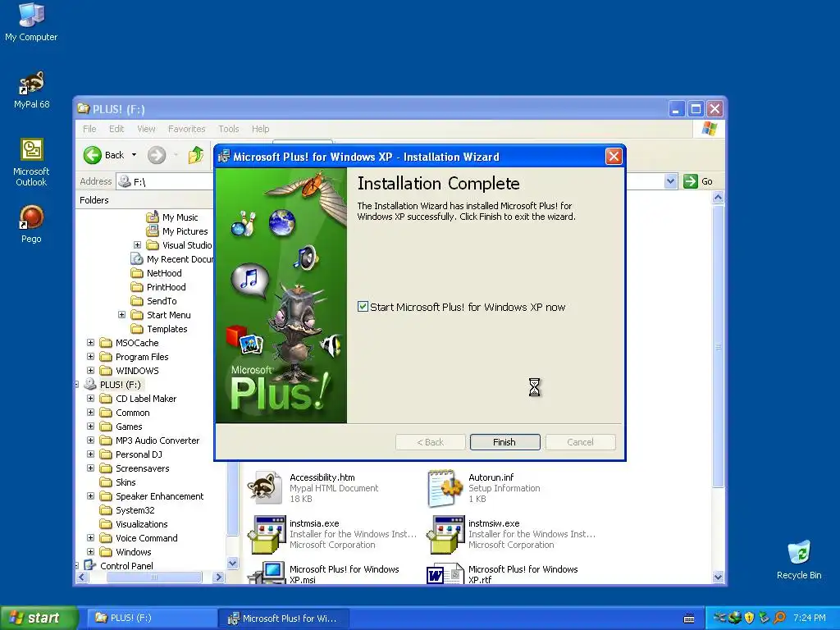This screenshot has width=840, height=630.
Task: Select the instmsia.exe installer icon
Action: click(266, 534)
